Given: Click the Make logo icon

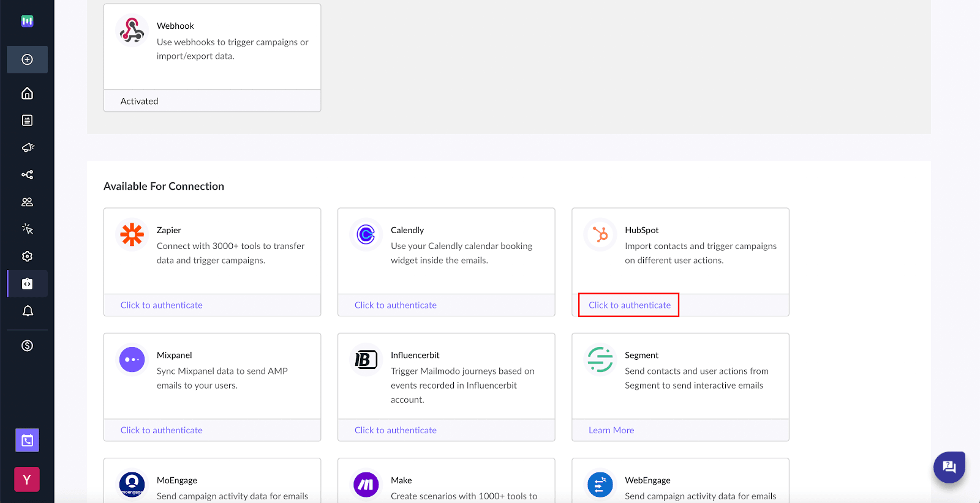Looking at the screenshot, I should (366, 485).
